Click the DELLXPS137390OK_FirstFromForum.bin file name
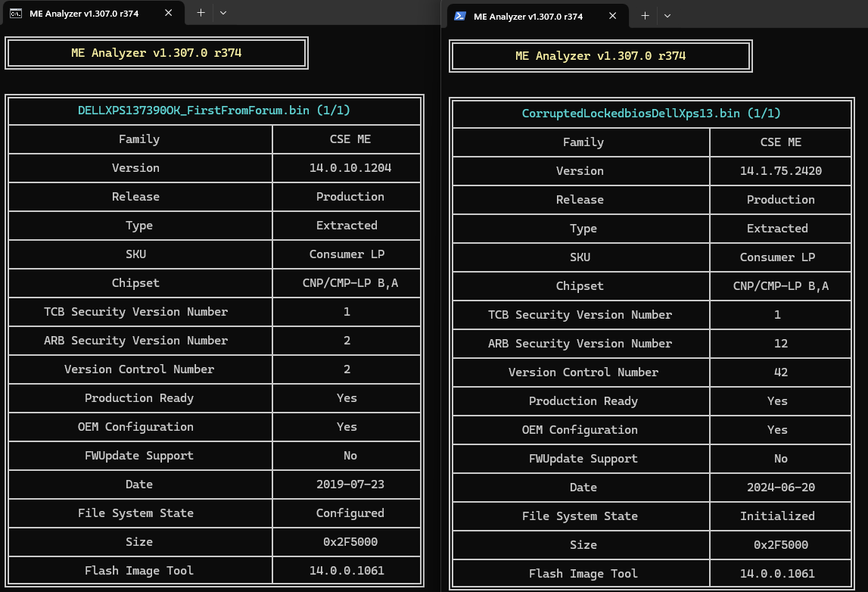The width and height of the screenshot is (868, 592). [x=193, y=111]
